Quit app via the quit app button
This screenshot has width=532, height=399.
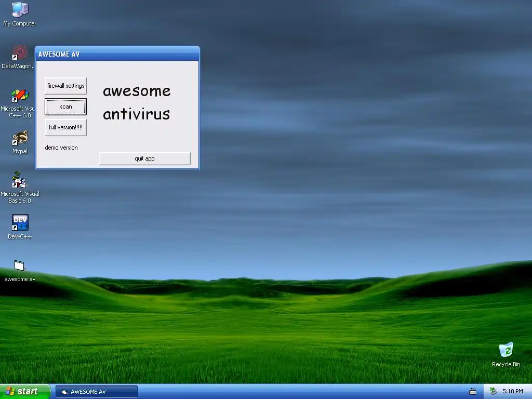click(144, 158)
